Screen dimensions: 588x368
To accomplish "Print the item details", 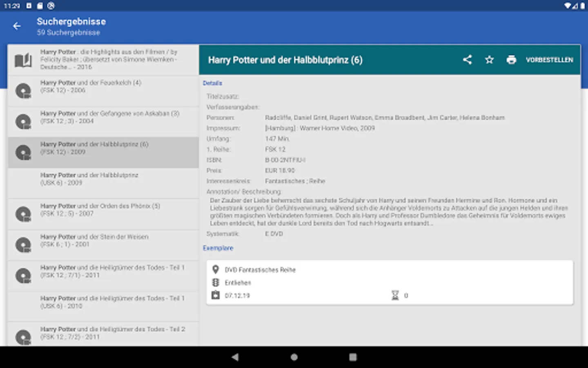I will 511,60.
